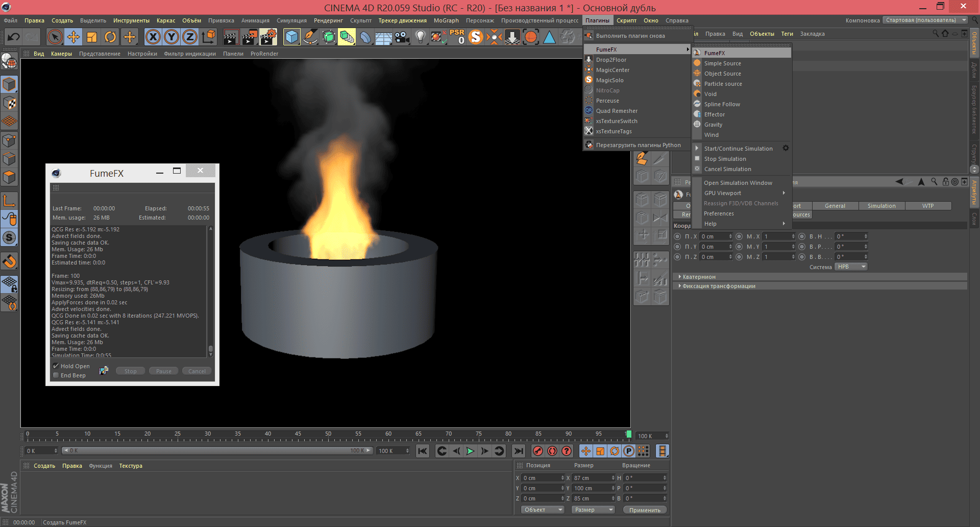Select the Rotate tool
This screenshot has width=980, height=527.
point(110,37)
